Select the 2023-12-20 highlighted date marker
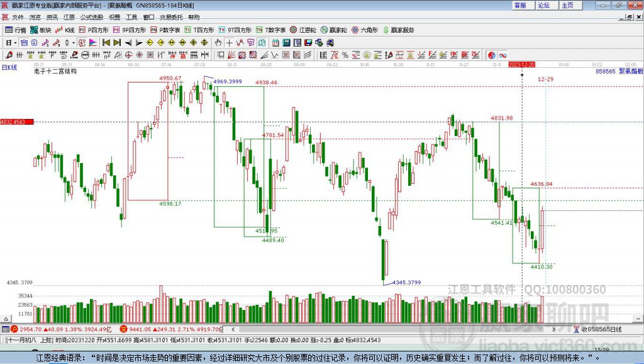 pos(521,65)
